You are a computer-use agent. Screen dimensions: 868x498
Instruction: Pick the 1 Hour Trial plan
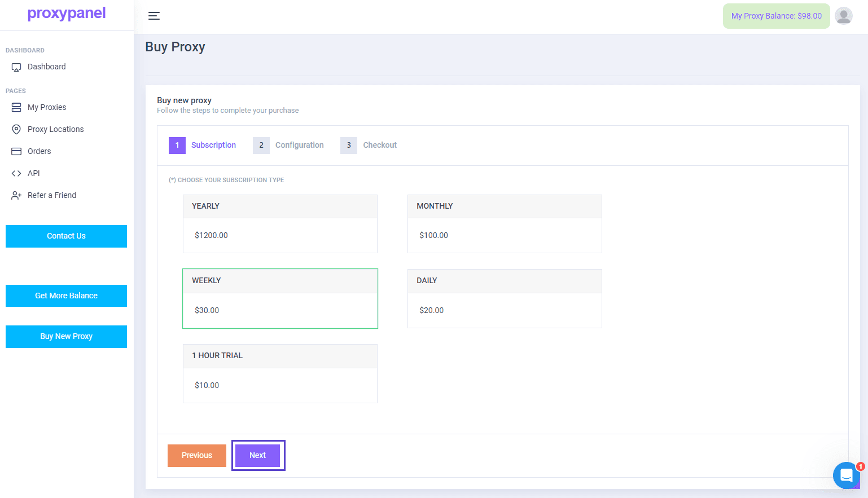pos(280,373)
